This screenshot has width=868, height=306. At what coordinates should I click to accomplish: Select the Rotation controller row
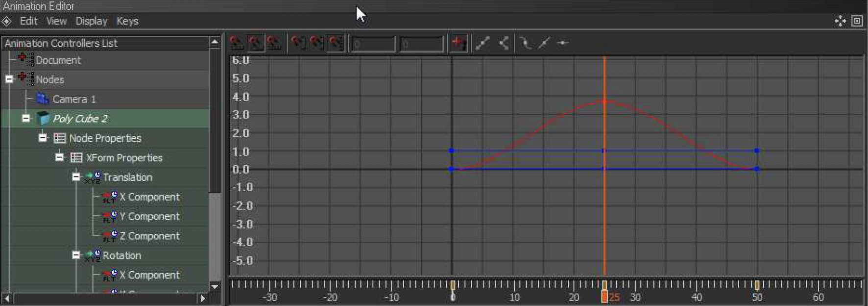click(105, 255)
